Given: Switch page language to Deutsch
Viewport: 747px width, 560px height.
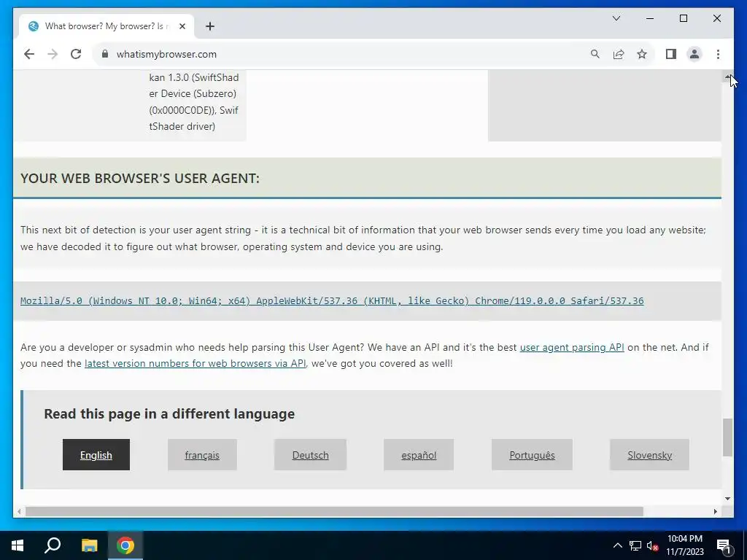Looking at the screenshot, I should [310, 455].
